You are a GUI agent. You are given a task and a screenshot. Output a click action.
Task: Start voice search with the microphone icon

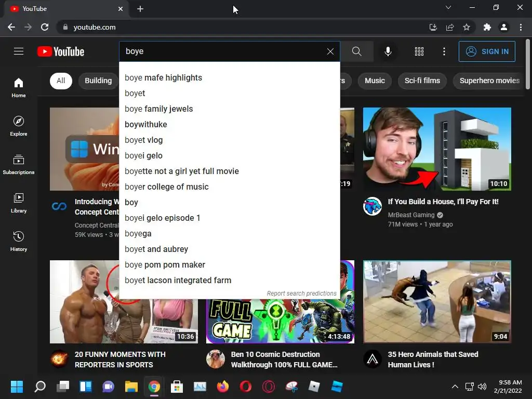coord(388,51)
